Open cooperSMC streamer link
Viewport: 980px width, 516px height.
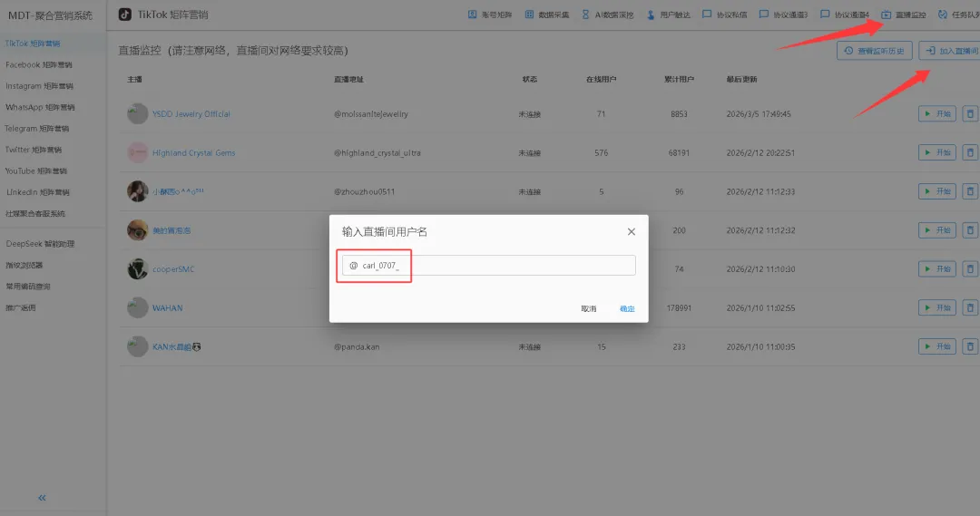(173, 269)
